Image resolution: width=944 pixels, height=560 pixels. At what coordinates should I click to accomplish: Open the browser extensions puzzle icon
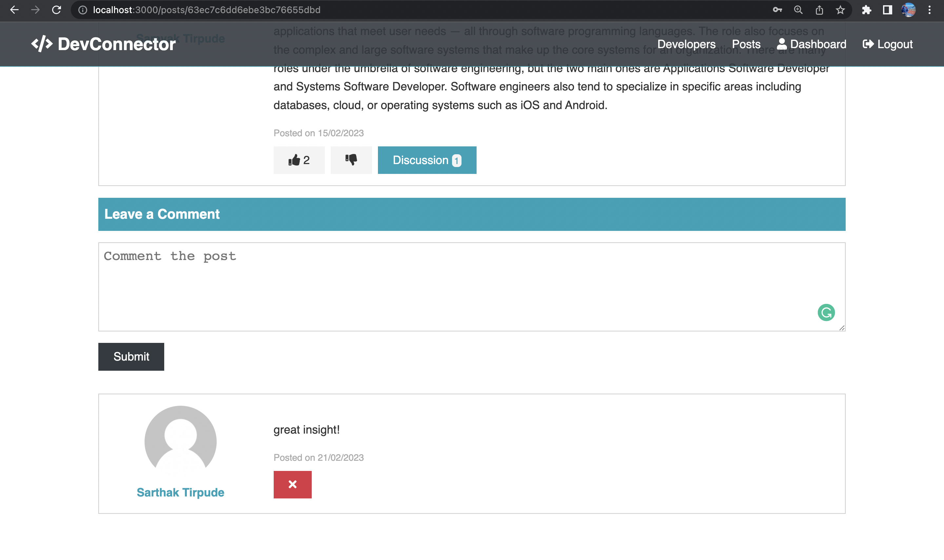click(866, 10)
